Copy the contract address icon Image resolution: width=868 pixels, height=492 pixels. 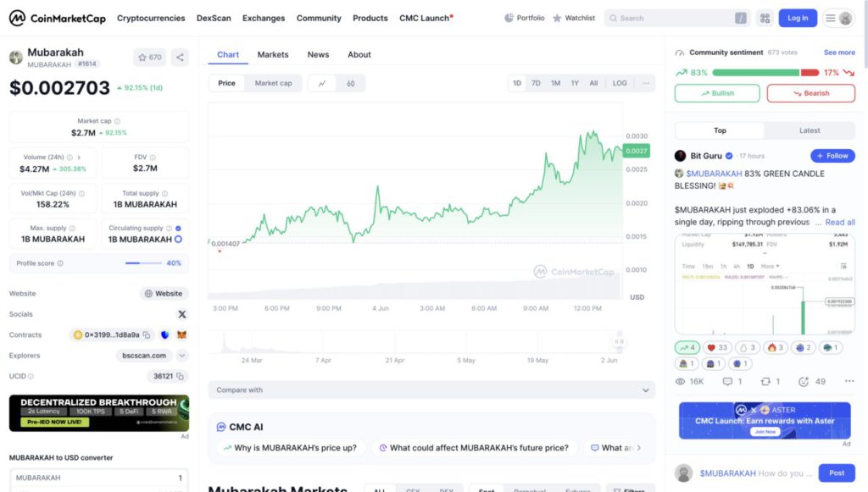(x=147, y=335)
